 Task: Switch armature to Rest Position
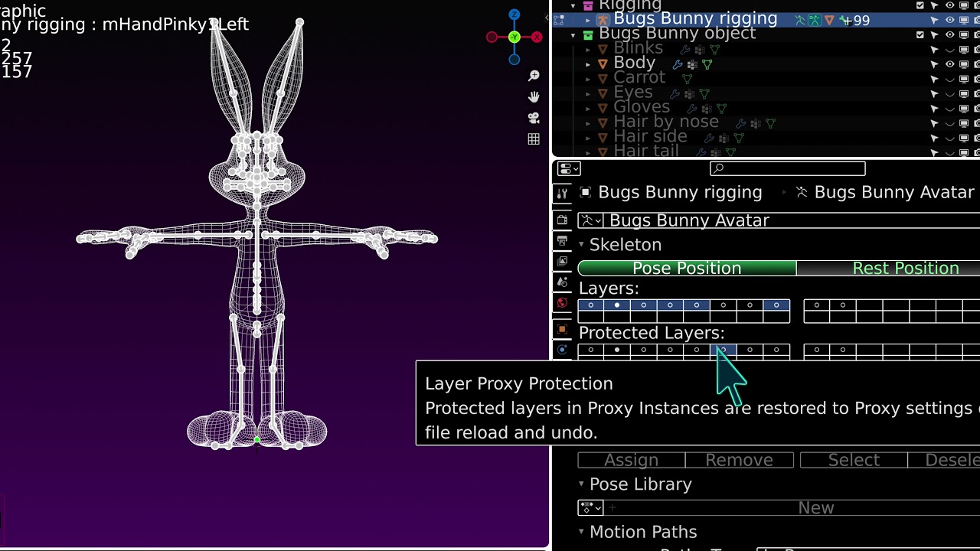[x=888, y=269]
